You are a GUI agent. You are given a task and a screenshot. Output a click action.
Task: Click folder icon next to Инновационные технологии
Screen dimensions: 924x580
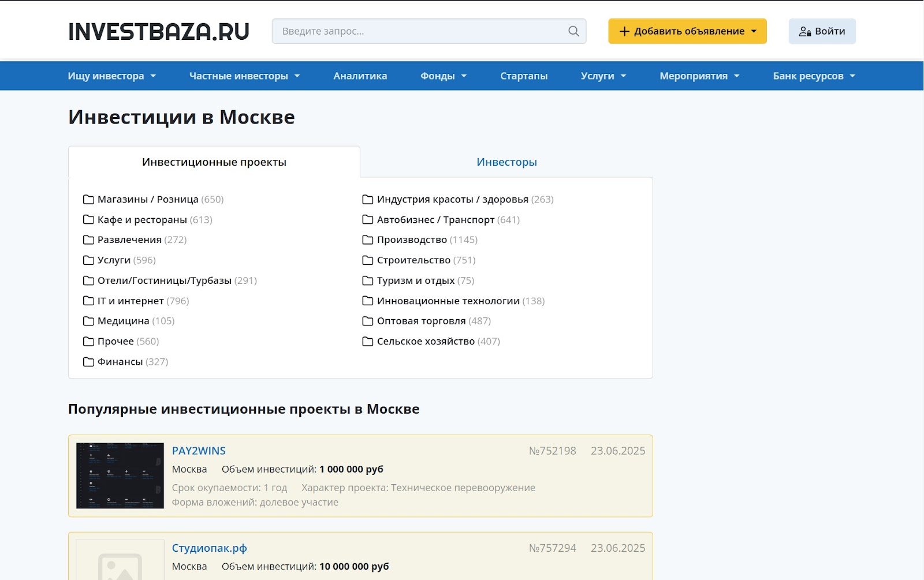(368, 301)
